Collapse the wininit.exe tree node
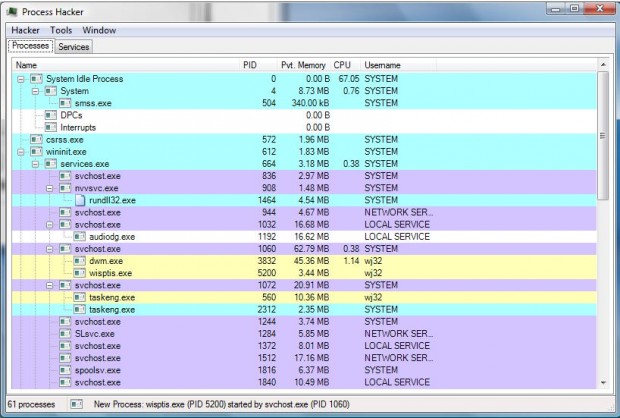The image size is (620, 418). (21, 152)
